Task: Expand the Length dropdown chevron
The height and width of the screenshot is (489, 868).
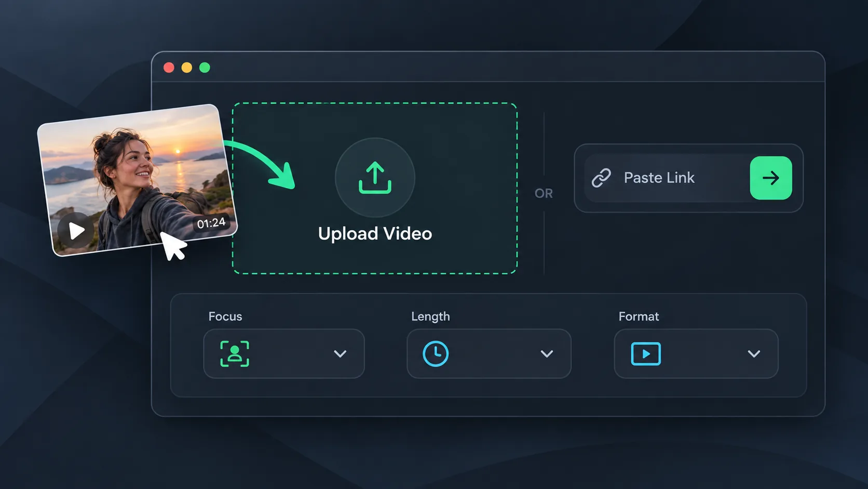Action: [547, 354]
